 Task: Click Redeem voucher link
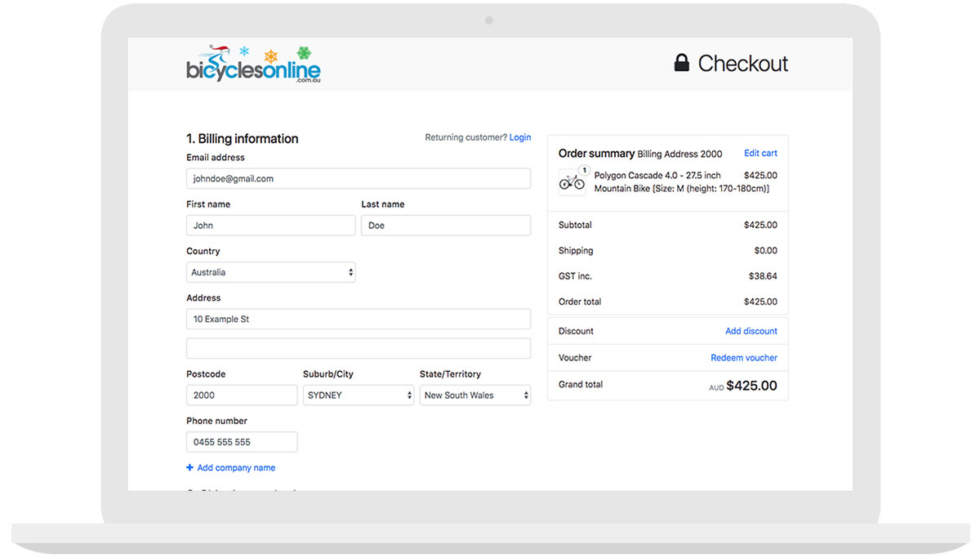click(744, 358)
